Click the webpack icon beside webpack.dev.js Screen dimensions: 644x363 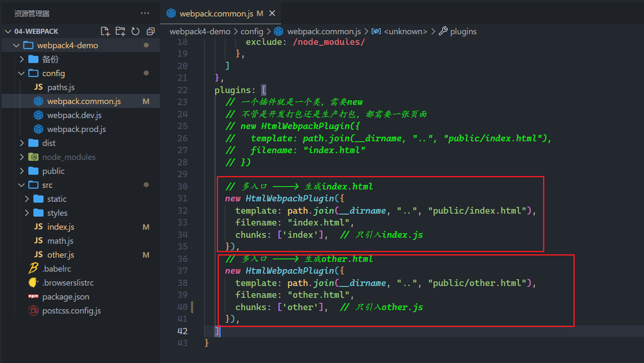pyautogui.click(x=38, y=115)
